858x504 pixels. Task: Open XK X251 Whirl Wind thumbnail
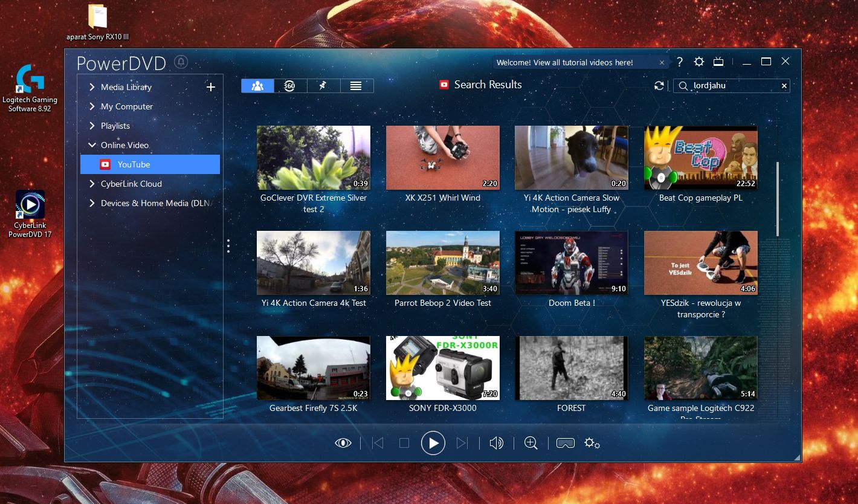coord(443,158)
